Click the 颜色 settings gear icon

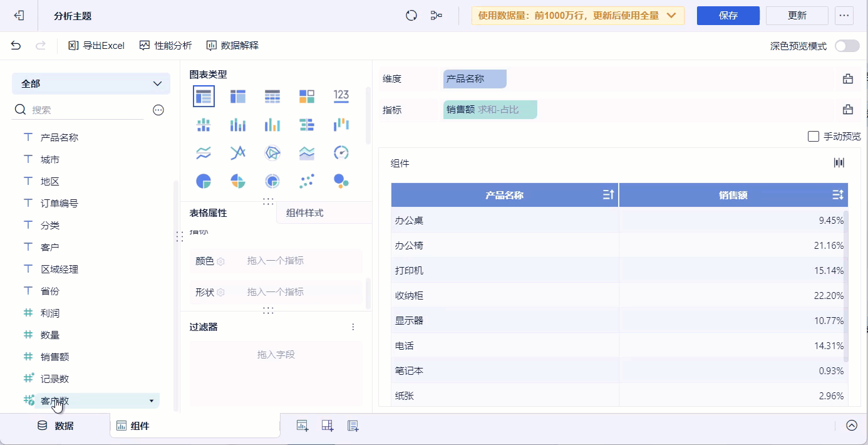pos(221,261)
